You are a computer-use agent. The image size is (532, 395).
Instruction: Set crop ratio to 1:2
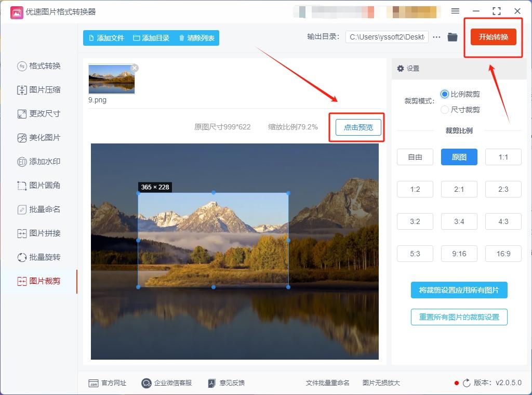415,189
